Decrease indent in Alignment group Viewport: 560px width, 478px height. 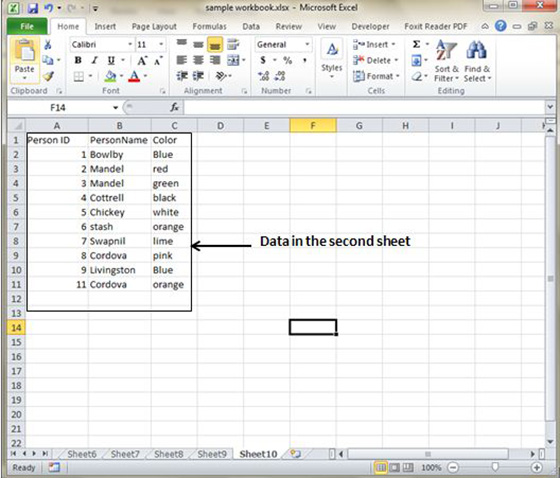(x=182, y=76)
